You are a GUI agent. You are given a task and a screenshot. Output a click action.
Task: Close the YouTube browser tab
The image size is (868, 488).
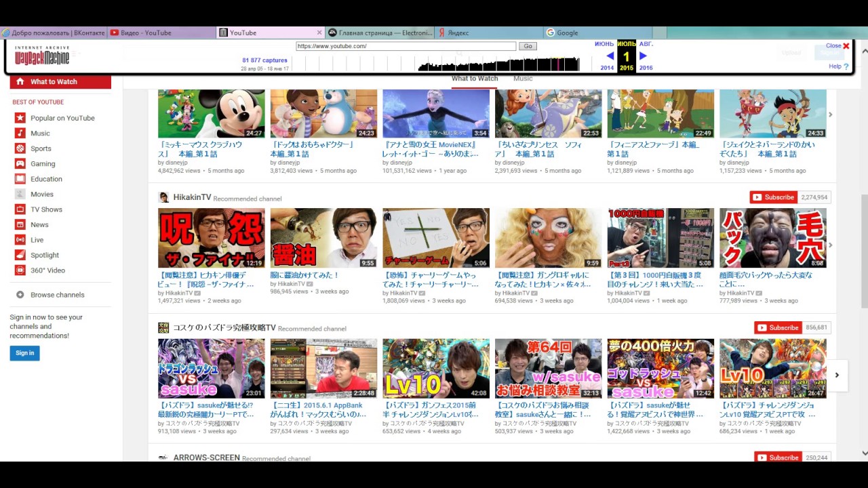(319, 33)
